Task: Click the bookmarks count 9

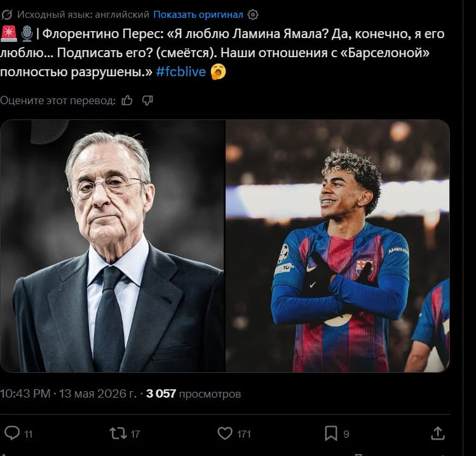Action: click(346, 434)
